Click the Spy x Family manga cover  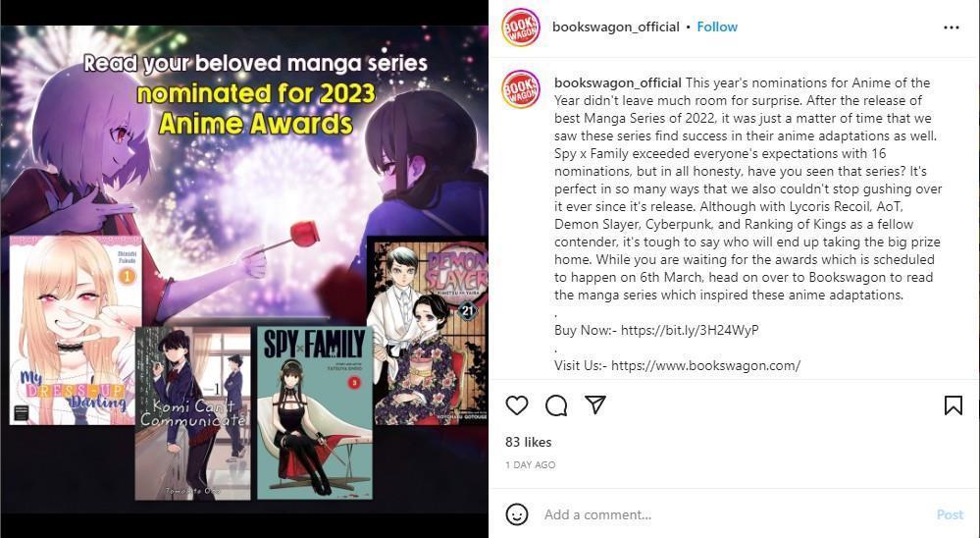[314, 413]
